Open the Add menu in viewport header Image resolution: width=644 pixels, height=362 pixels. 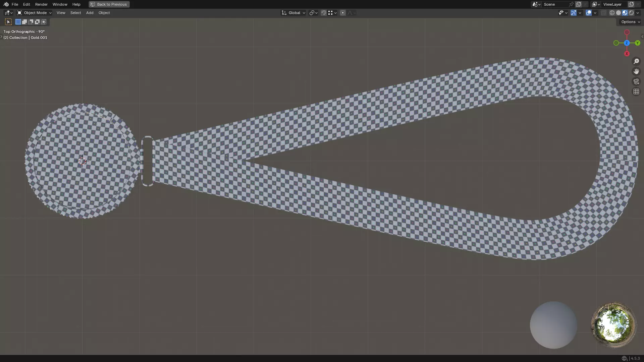tap(90, 13)
